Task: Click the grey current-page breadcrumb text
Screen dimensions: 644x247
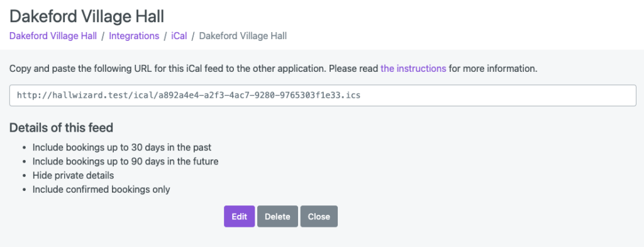Action: click(x=243, y=36)
